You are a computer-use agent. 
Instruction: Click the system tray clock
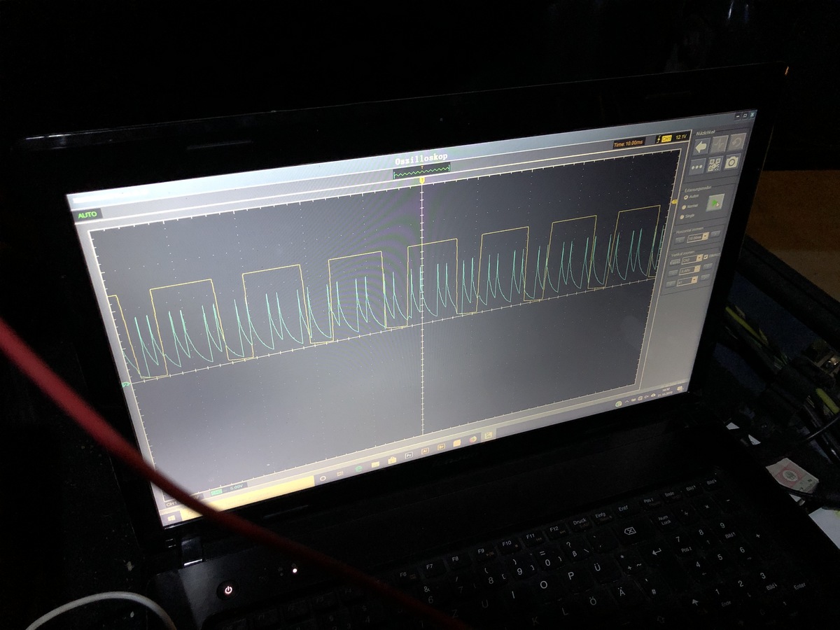pyautogui.click(x=665, y=392)
